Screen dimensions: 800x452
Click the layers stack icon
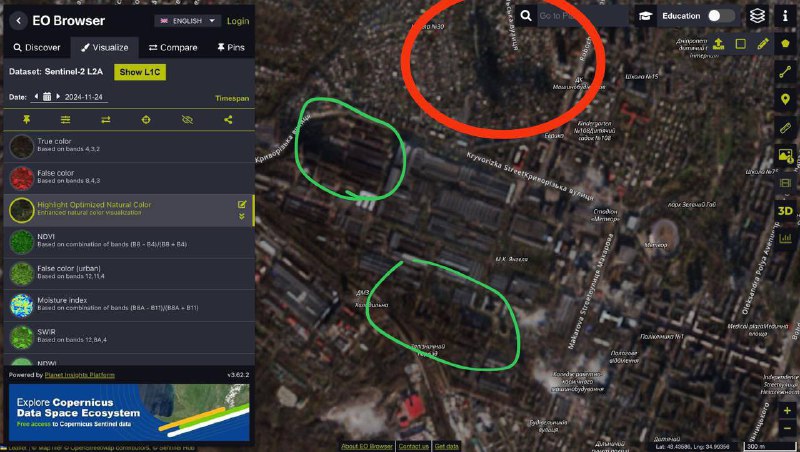pos(757,16)
